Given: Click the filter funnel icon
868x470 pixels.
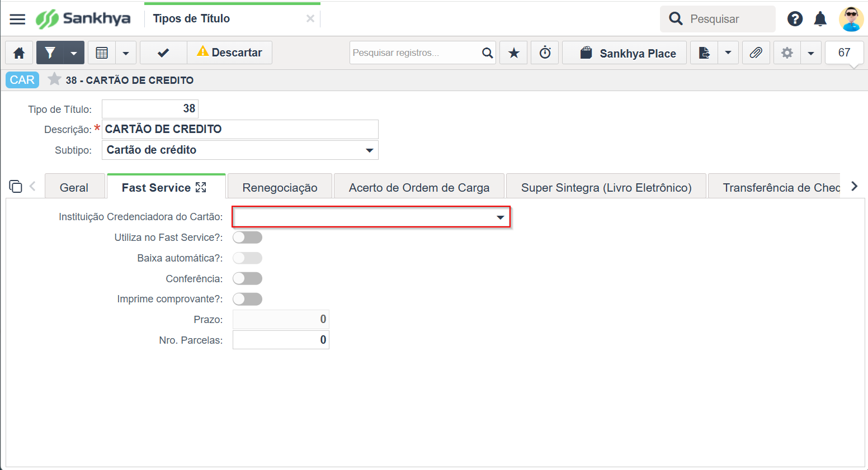Looking at the screenshot, I should (x=50, y=53).
